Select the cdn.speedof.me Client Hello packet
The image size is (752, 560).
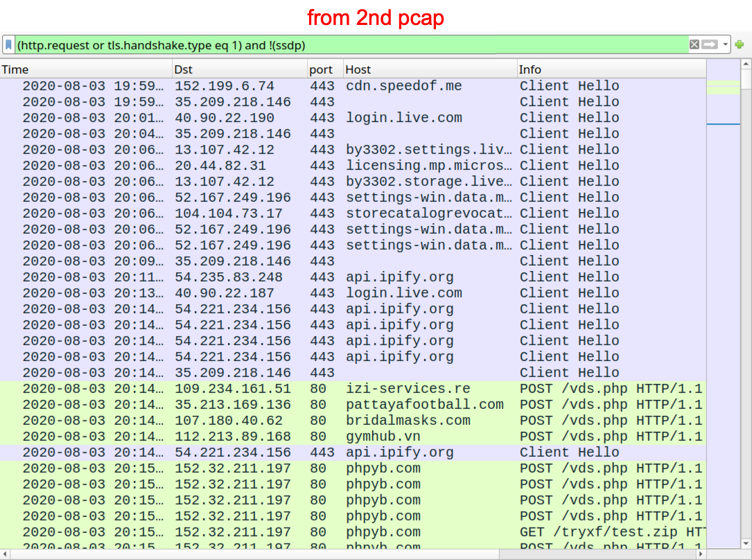353,86
